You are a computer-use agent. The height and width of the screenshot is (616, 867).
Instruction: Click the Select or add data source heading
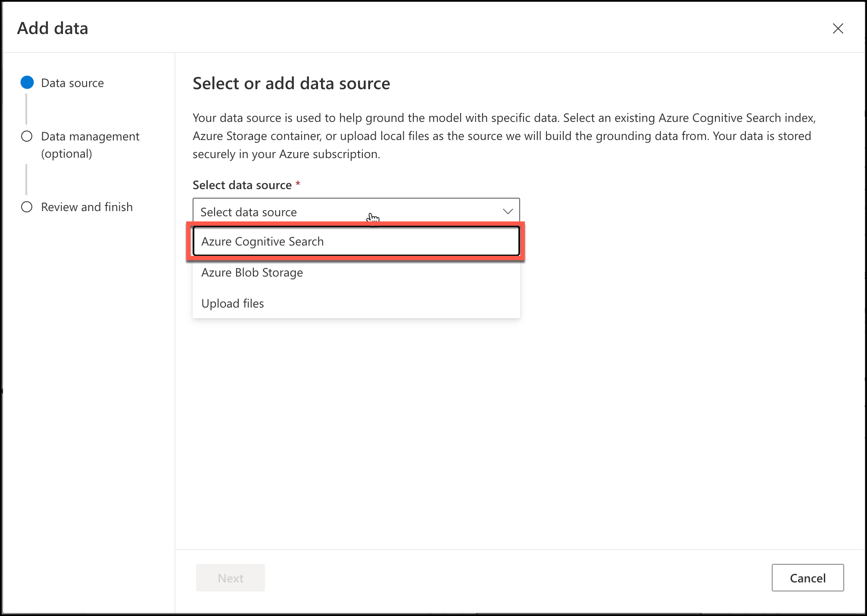(291, 83)
